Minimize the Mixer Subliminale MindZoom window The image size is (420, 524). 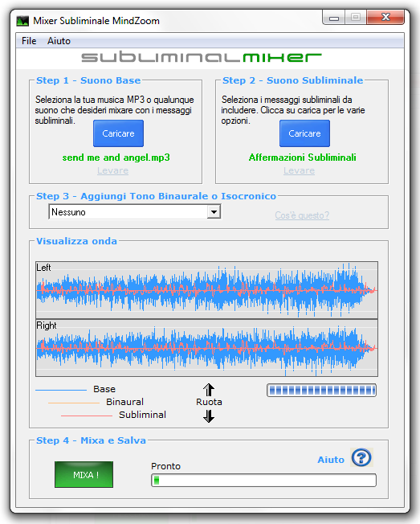click(x=334, y=18)
